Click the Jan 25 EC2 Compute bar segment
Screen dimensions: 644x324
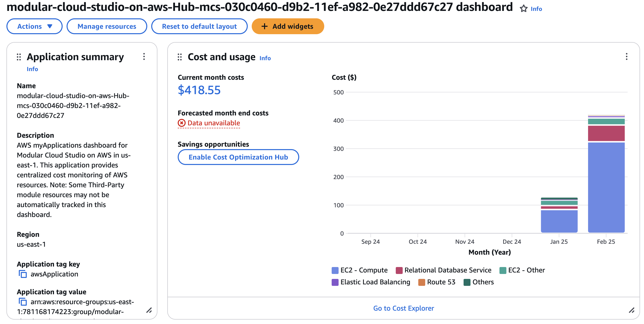click(x=559, y=221)
